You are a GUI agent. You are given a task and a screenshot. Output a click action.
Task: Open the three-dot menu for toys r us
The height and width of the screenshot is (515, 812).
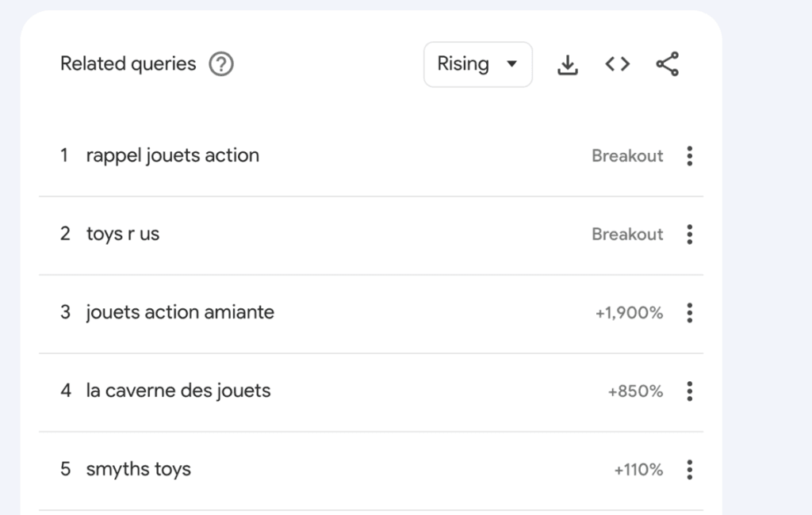[690, 235]
